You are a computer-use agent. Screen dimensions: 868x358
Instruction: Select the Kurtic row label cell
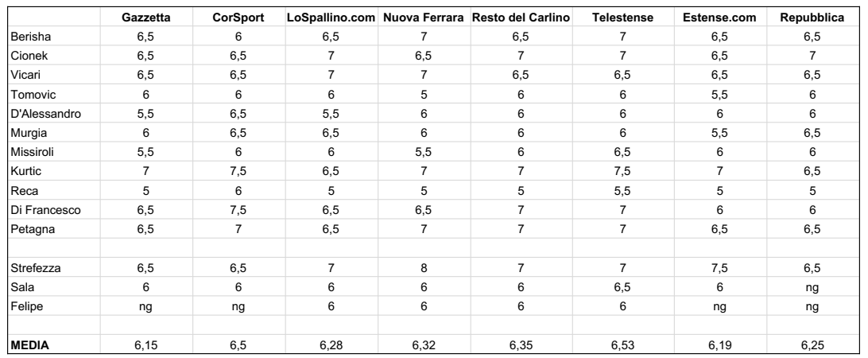click(26, 171)
